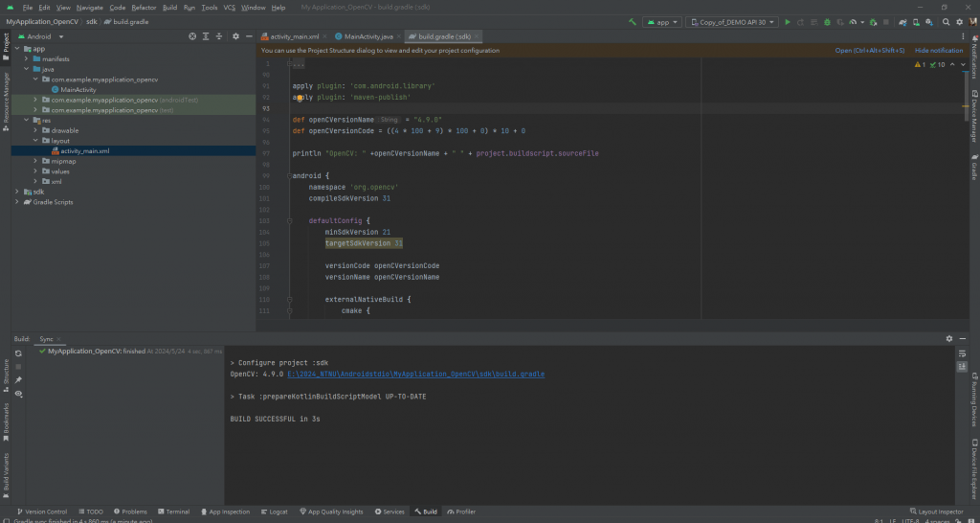
Task: Toggle the Project tool window sidebar button
Action: pyautogui.click(x=5, y=43)
